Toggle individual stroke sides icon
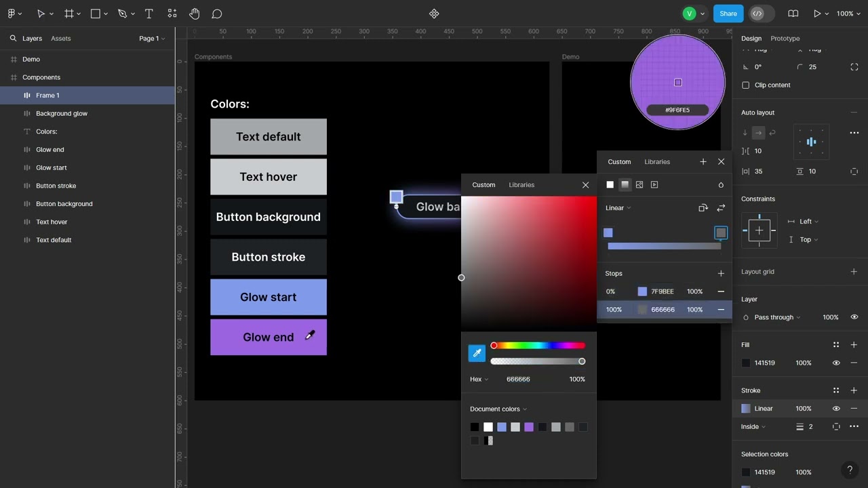Screen dimensions: 868x488 [836, 426]
